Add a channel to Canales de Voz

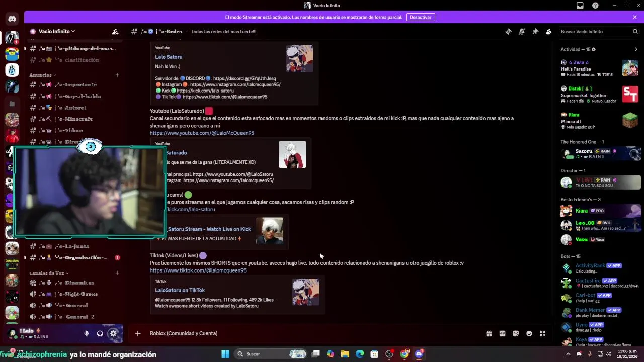[117, 273]
